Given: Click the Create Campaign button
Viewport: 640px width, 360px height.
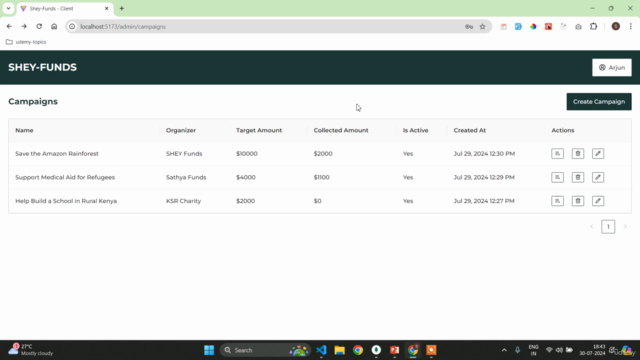Looking at the screenshot, I should pos(599,102).
